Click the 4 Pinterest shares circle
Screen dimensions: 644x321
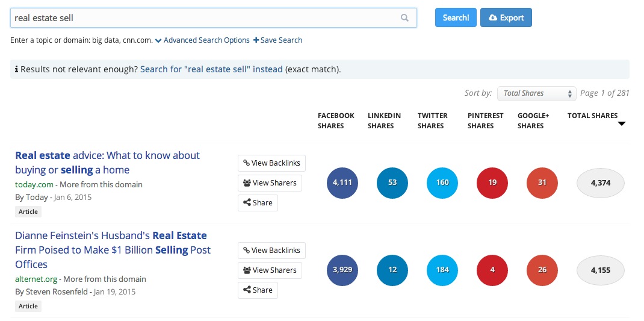pyautogui.click(x=492, y=270)
